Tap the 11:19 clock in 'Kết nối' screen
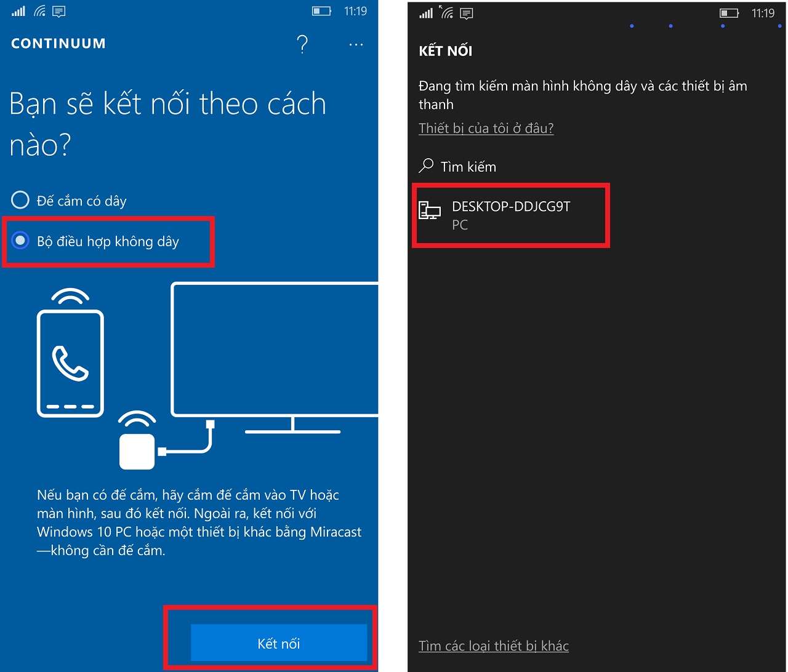Screen dimensions: 788x672 click(x=763, y=13)
